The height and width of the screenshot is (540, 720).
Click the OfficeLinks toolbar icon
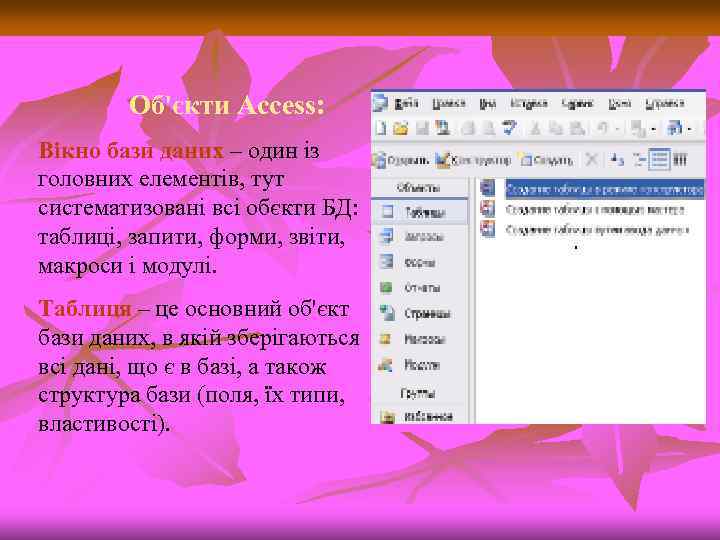[638, 129]
